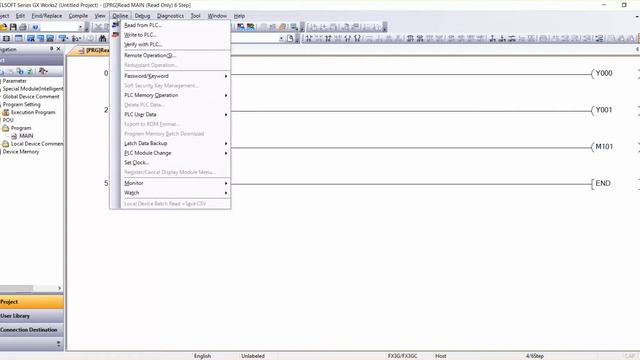The image size is (640, 360).
Task: Switch to the Project navigation pane button
Action: click(31, 302)
